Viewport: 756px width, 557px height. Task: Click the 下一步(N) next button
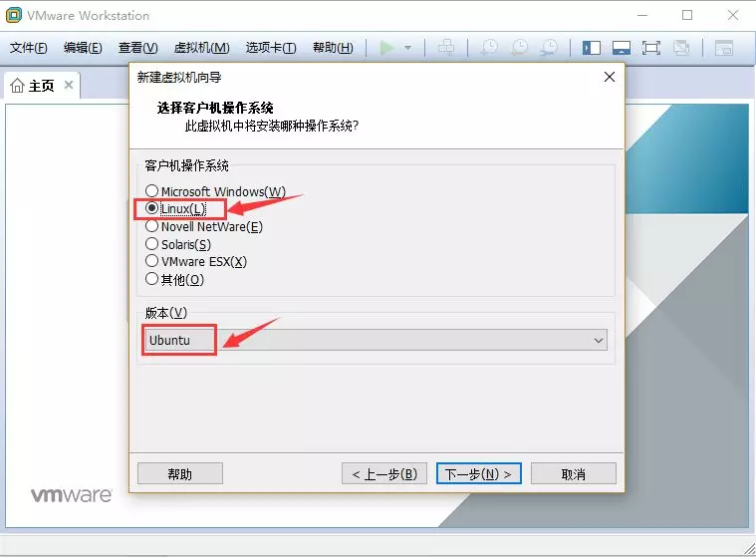pos(479,473)
